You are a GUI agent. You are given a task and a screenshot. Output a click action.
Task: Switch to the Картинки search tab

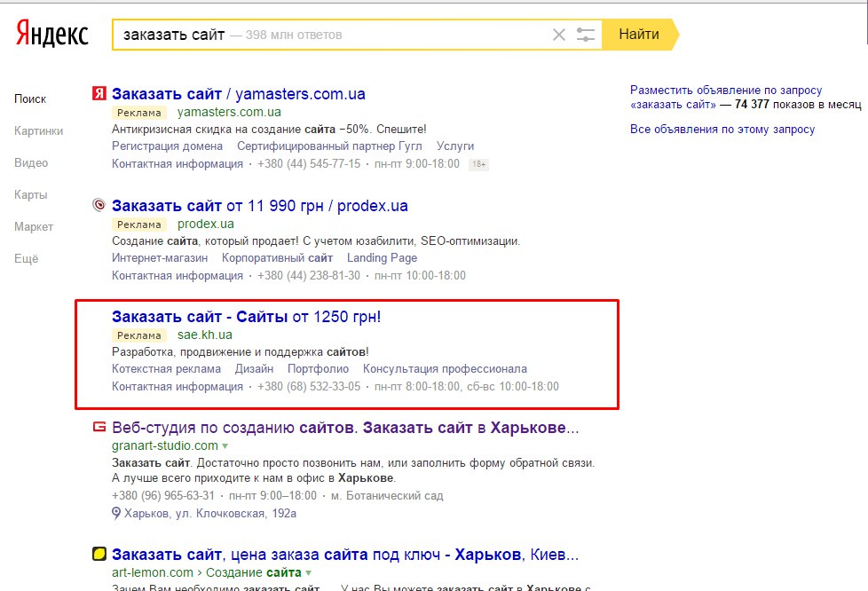click(x=39, y=131)
